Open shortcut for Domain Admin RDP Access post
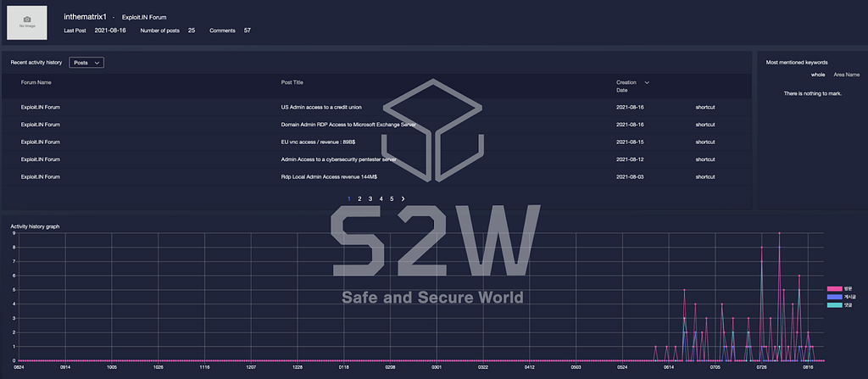 (x=705, y=125)
